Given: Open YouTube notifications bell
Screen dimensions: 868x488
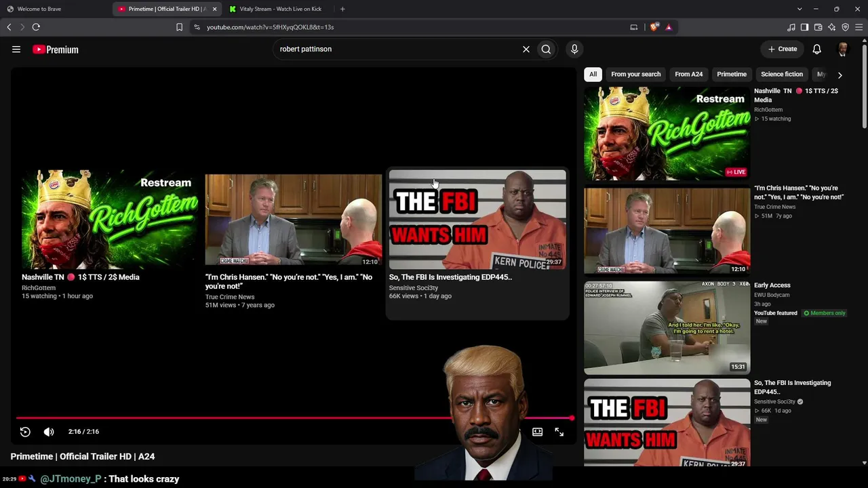Looking at the screenshot, I should click(x=817, y=49).
